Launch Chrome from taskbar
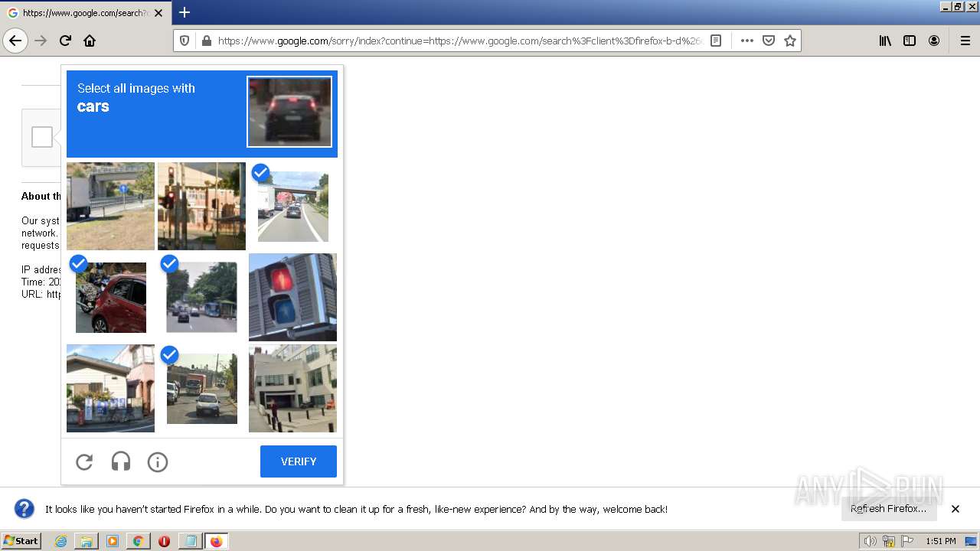 coord(139,541)
